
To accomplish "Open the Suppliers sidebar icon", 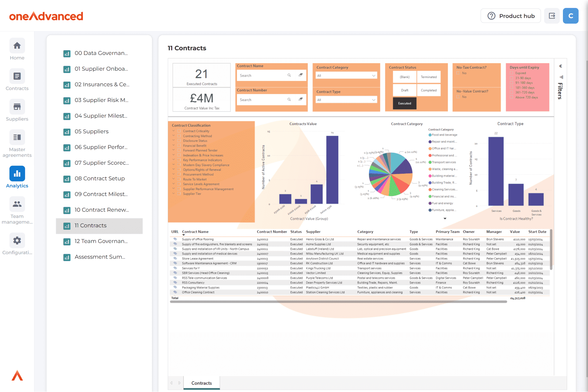I will pyautogui.click(x=17, y=107).
